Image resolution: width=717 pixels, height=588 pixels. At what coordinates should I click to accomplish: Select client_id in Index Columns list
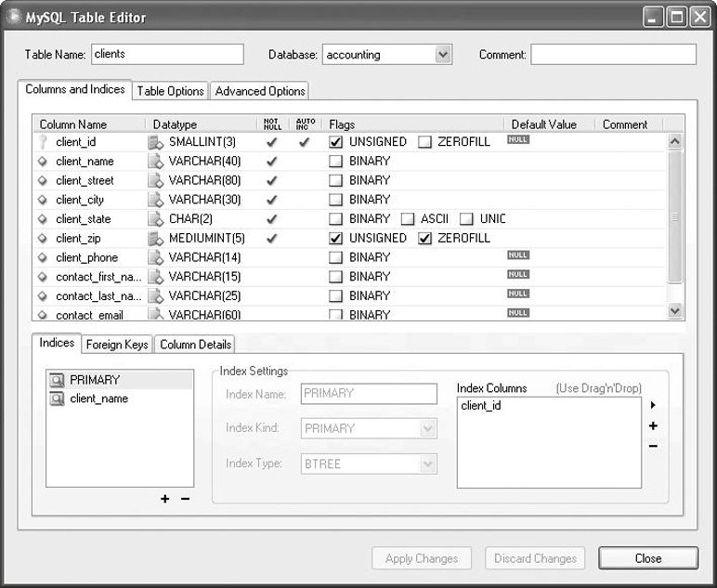coord(481,406)
